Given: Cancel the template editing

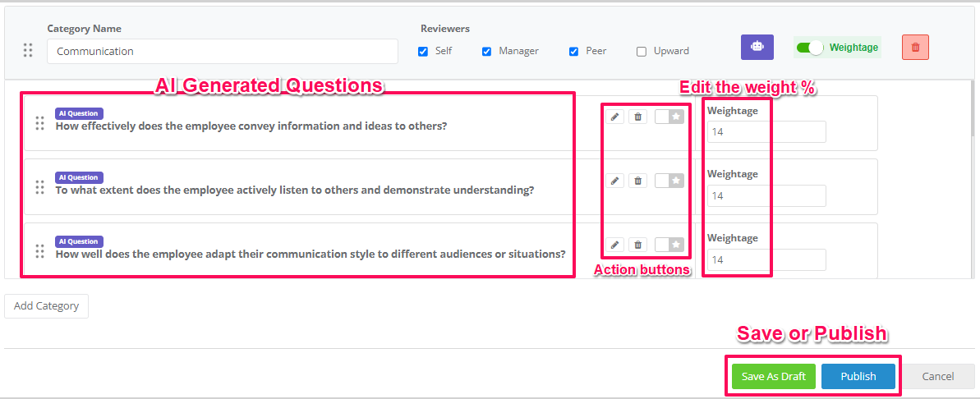Looking at the screenshot, I should point(938,377).
